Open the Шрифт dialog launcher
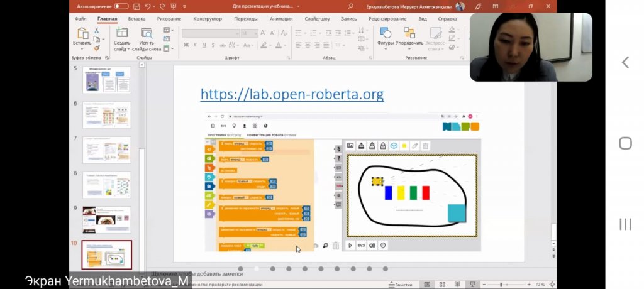Image resolution: width=644 pixels, height=289 pixels. (288, 58)
